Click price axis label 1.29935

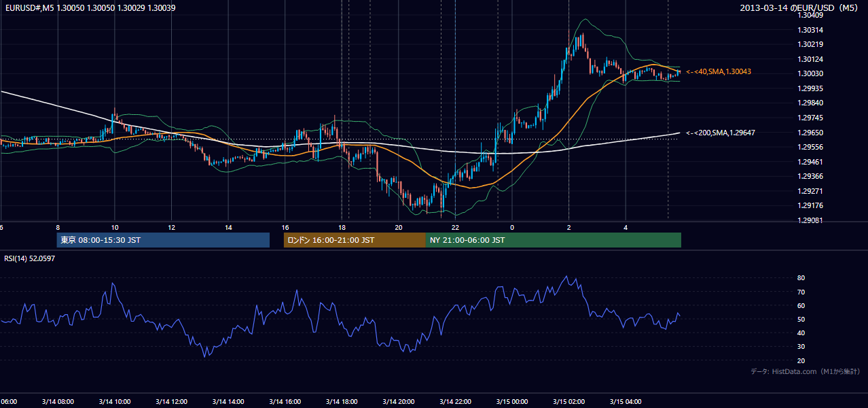pyautogui.click(x=810, y=88)
